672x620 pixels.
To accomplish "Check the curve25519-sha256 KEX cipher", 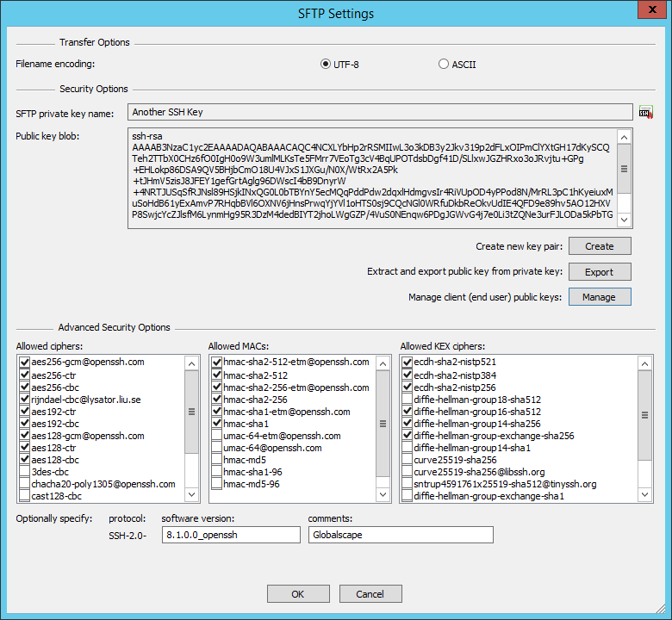I will pyautogui.click(x=408, y=460).
